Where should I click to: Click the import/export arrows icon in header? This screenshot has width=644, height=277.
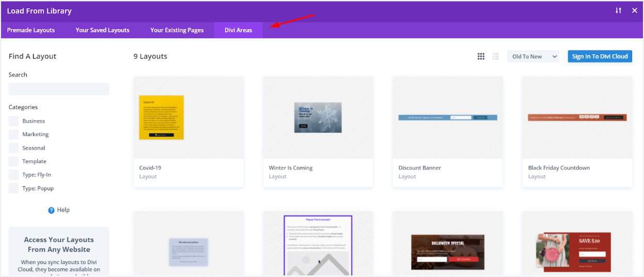click(x=618, y=11)
